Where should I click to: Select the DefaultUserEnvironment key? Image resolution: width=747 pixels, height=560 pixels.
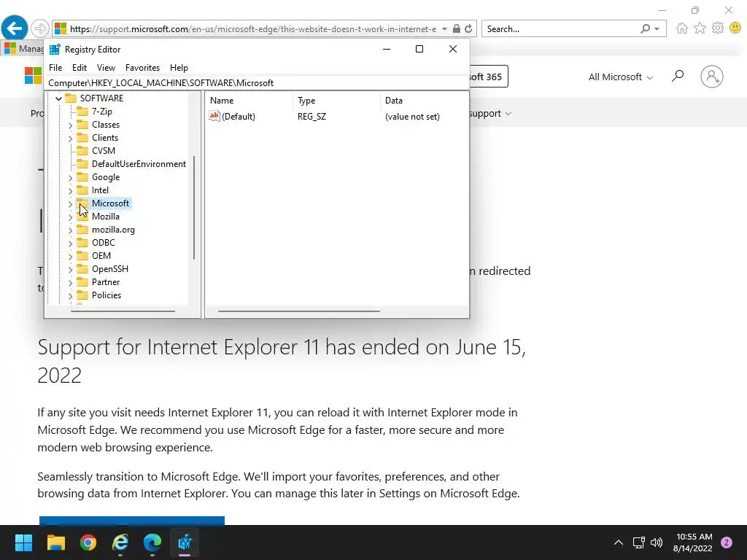139,164
